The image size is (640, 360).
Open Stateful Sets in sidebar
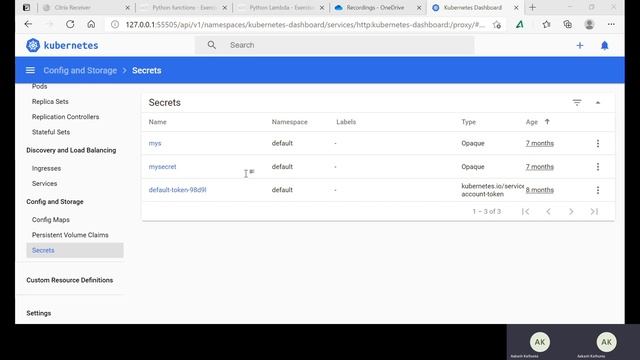(x=51, y=132)
